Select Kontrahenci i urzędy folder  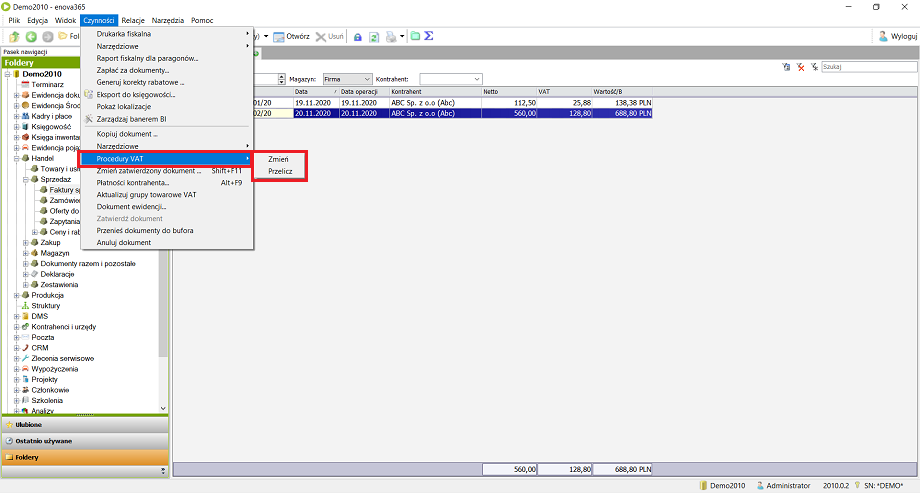(x=63, y=327)
